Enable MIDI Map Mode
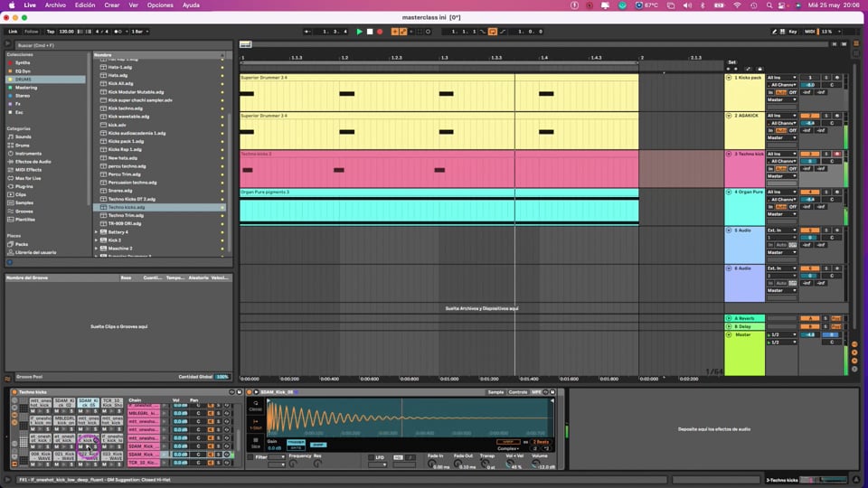This screenshot has height=488, width=868. [x=809, y=32]
